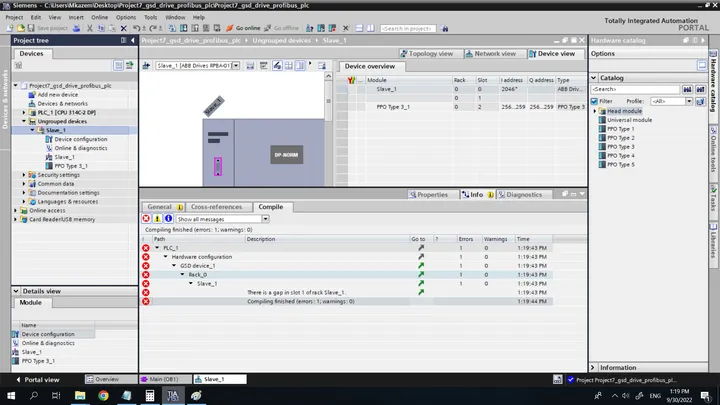Open the Profile dropdown in Catalog
Image resolution: width=720 pixels, height=405 pixels.
(689, 101)
